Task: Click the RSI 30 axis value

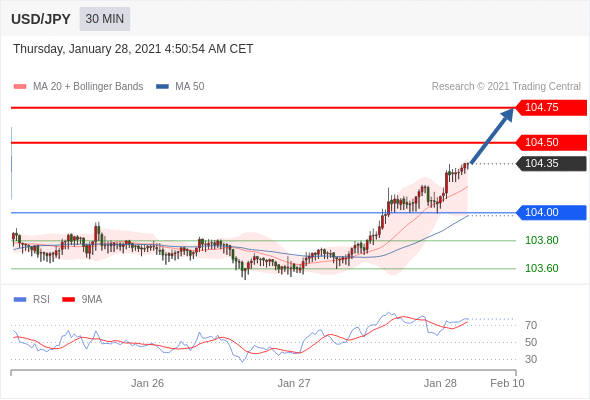Action: (531, 359)
